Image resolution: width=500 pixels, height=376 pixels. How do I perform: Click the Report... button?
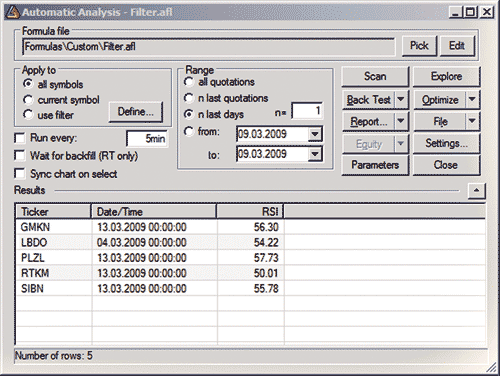pos(369,121)
